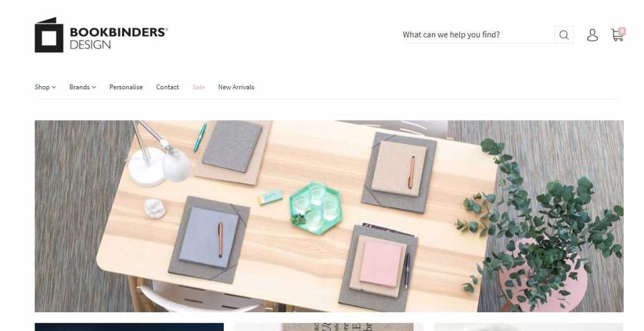Screen dimensions: 644x331
Task: Open the light grey tile at bottom right
Action: click(529, 327)
